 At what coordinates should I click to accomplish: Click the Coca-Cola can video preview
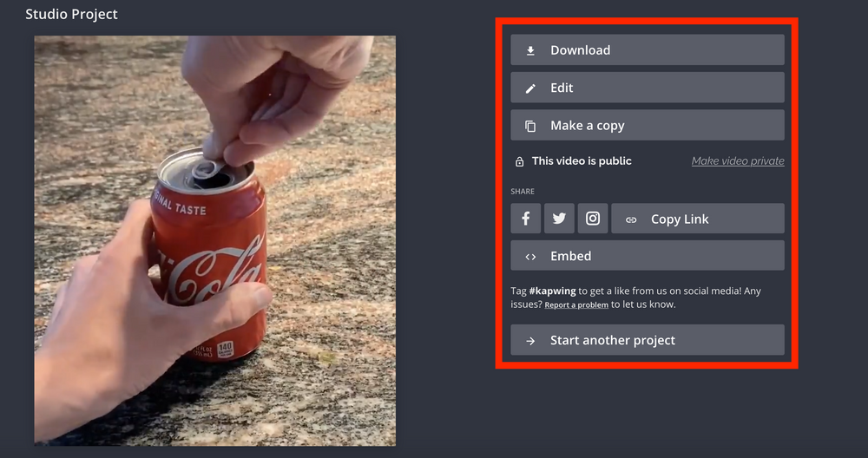pyautogui.click(x=214, y=240)
